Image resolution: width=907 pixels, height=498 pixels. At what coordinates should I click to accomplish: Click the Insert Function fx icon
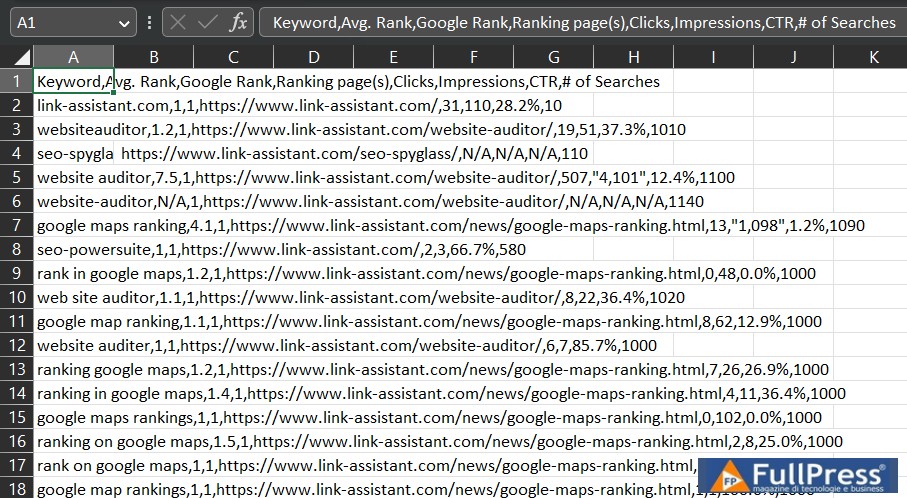click(237, 22)
